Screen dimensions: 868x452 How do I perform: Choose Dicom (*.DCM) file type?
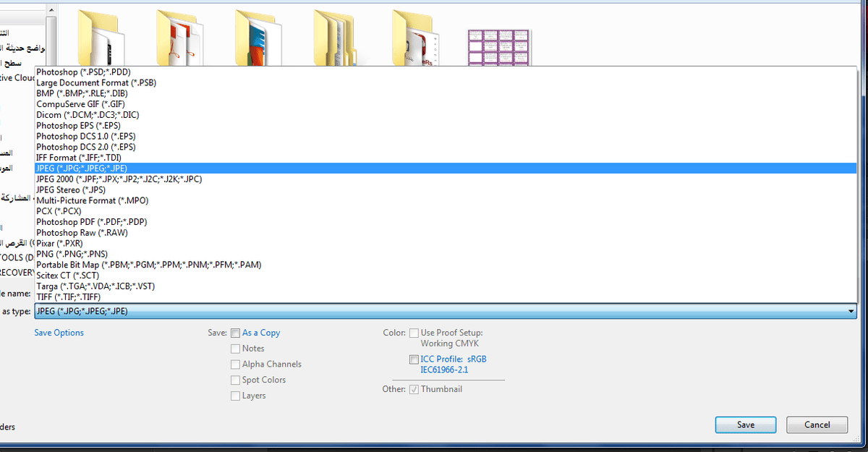pyautogui.click(x=446, y=115)
